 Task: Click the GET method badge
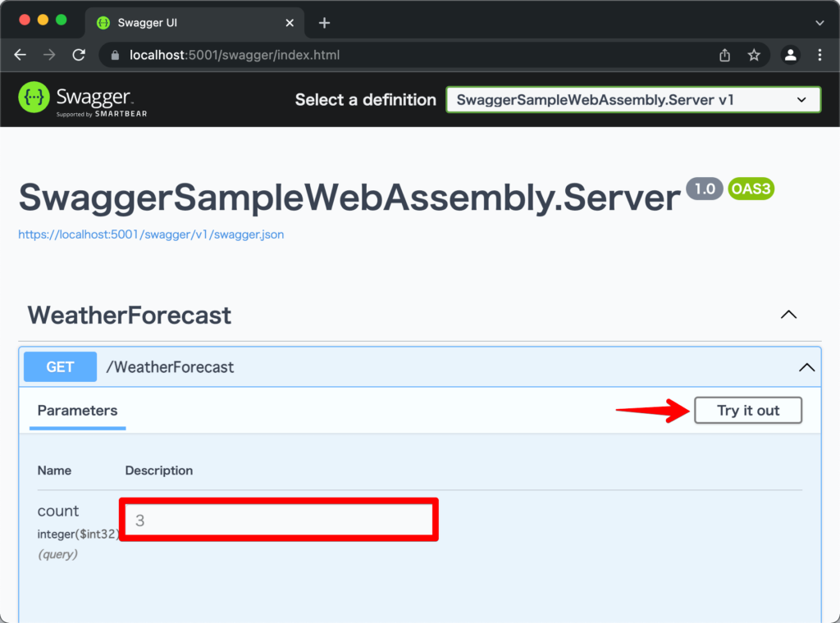point(59,366)
